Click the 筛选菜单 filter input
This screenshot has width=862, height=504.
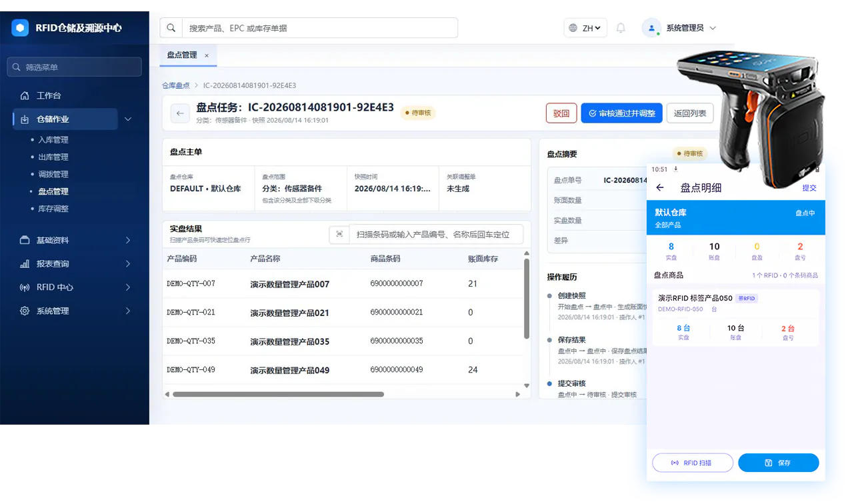point(75,67)
